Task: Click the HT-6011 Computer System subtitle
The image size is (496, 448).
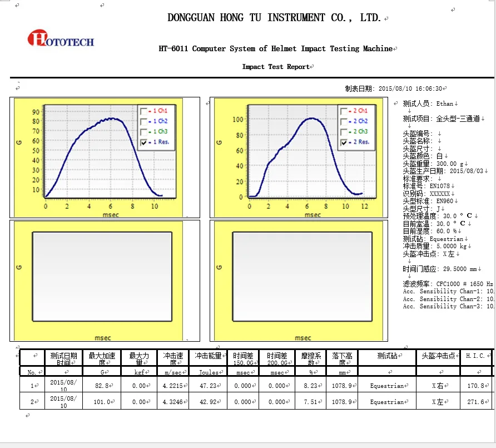Action: [275, 48]
